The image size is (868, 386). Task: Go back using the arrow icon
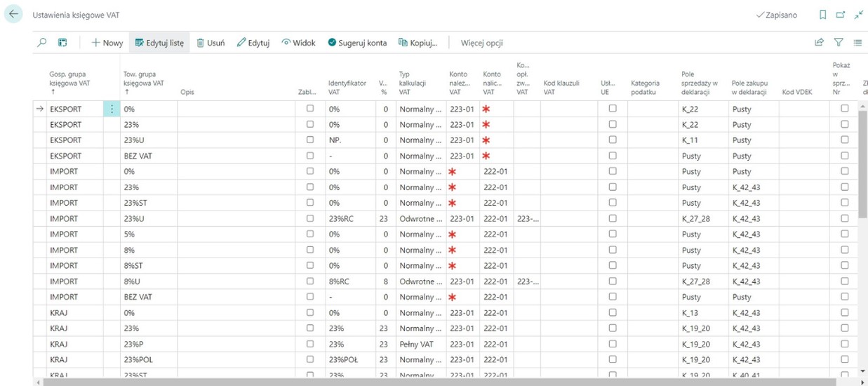click(x=13, y=14)
